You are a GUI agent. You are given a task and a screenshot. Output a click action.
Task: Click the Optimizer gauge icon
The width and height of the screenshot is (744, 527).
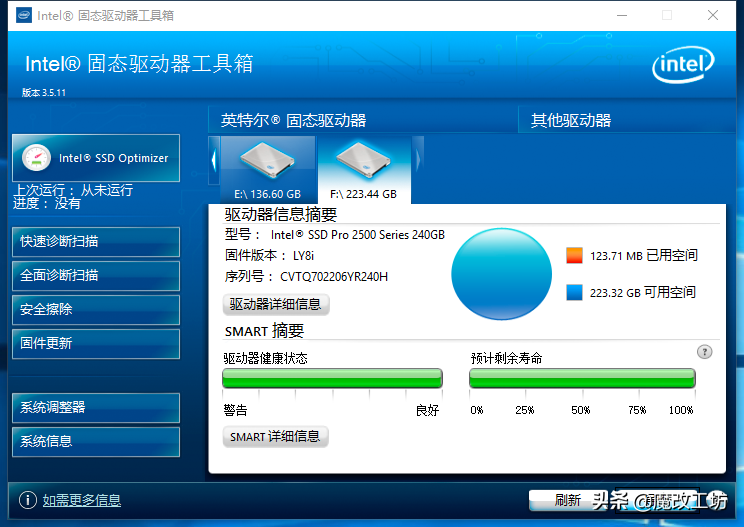tap(37, 158)
